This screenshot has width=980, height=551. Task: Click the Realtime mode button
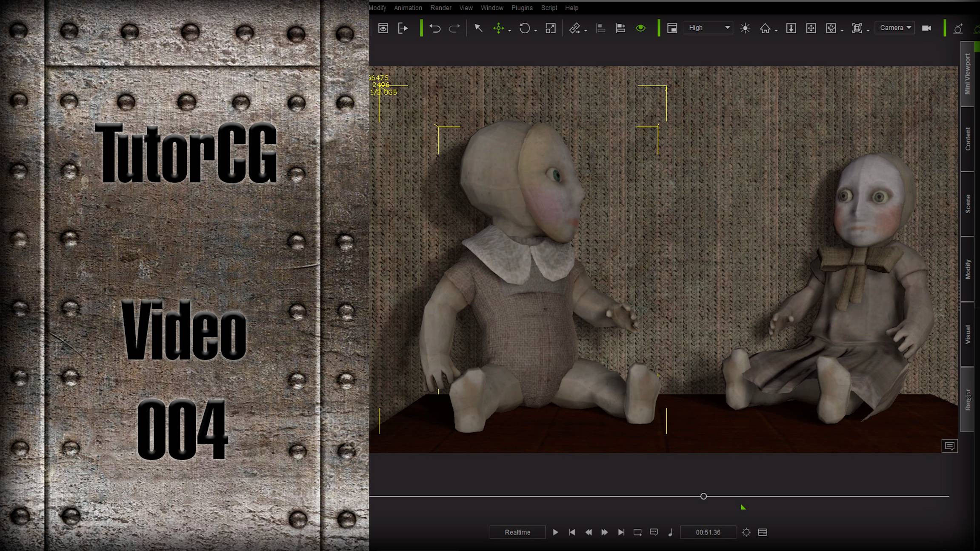click(x=517, y=532)
